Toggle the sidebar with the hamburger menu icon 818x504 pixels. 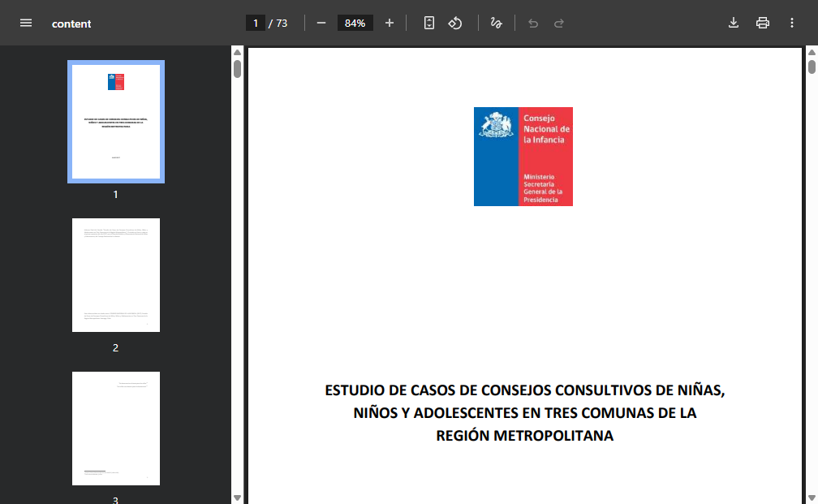[26, 23]
